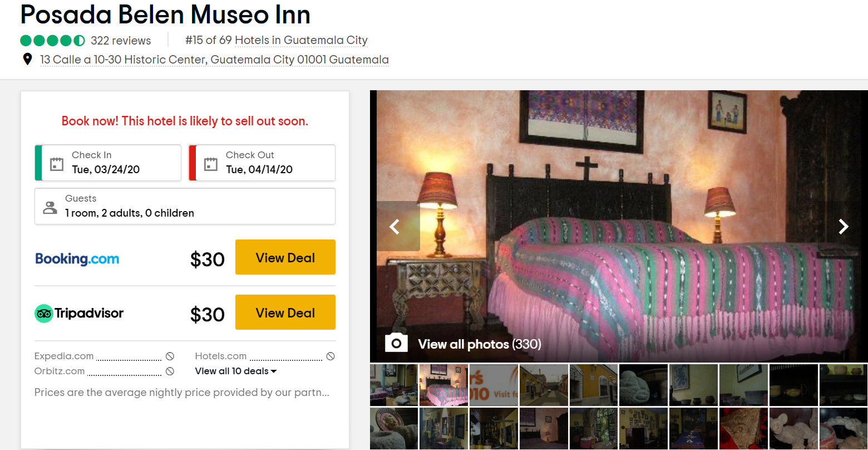
Task: Open Hotels in Guatemala City link
Action: (301, 40)
